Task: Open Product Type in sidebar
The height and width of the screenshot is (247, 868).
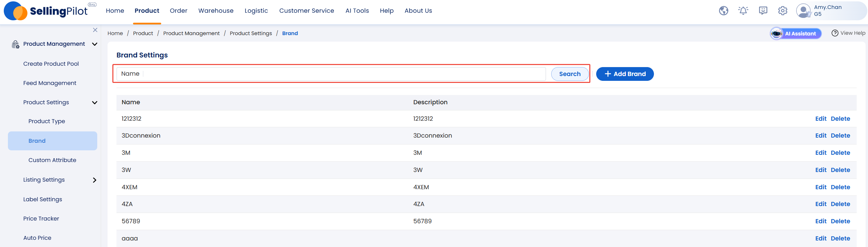Action: (x=47, y=121)
